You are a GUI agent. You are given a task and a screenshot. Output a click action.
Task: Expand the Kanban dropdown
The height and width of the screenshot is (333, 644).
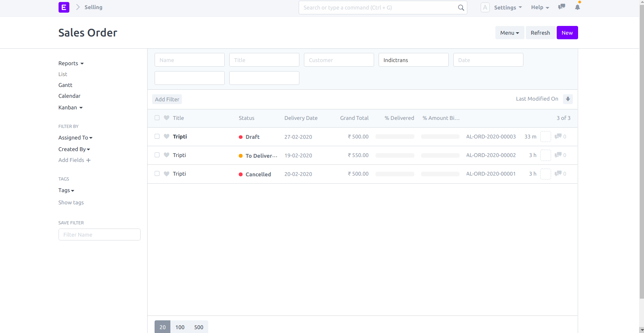pyautogui.click(x=70, y=108)
